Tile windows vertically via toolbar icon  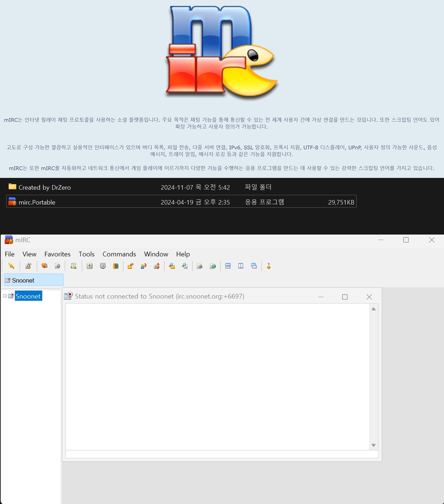[241, 266]
